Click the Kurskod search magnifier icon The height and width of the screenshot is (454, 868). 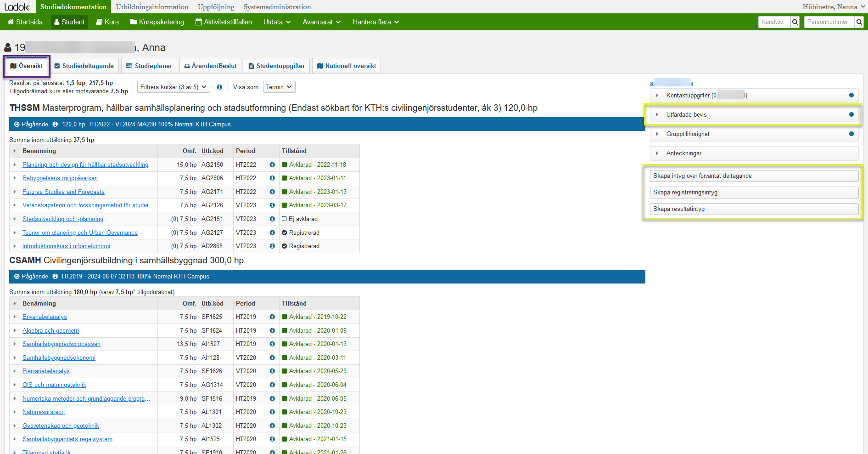pyautogui.click(x=795, y=22)
